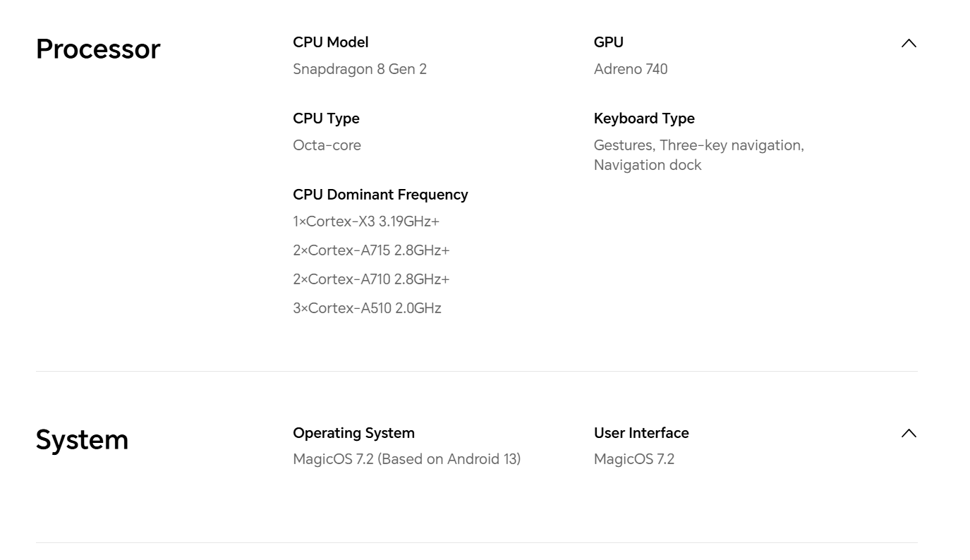Collapse the Processor section chevron
Viewport: 970px width, 560px height.
point(909,44)
